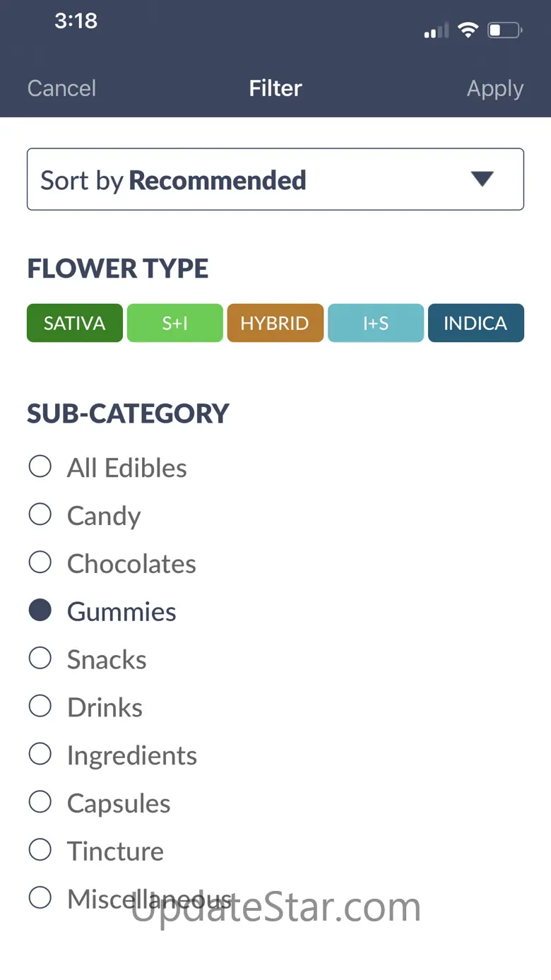This screenshot has width=551, height=980.
Task: Select the Drinks radio option
Action: click(x=40, y=707)
